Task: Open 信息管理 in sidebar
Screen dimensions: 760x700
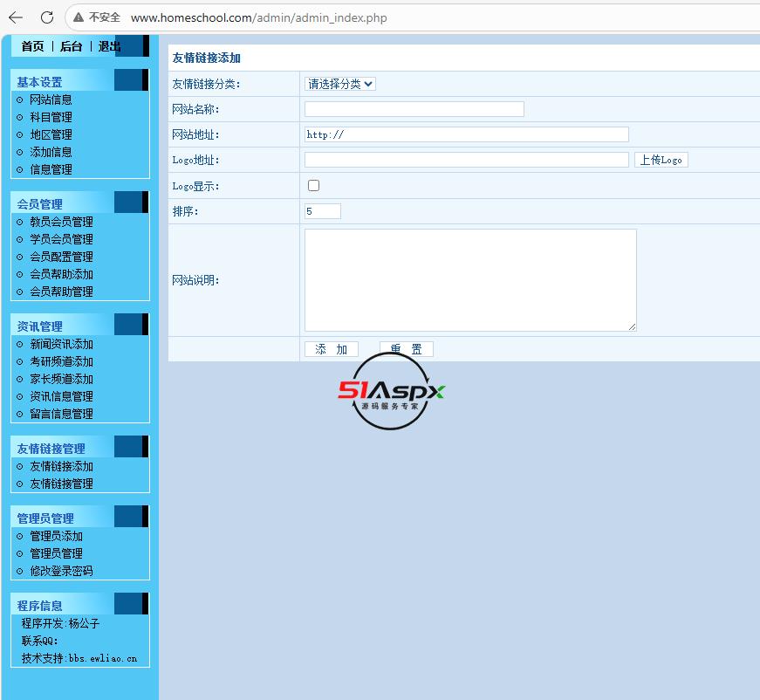Action: (51, 169)
